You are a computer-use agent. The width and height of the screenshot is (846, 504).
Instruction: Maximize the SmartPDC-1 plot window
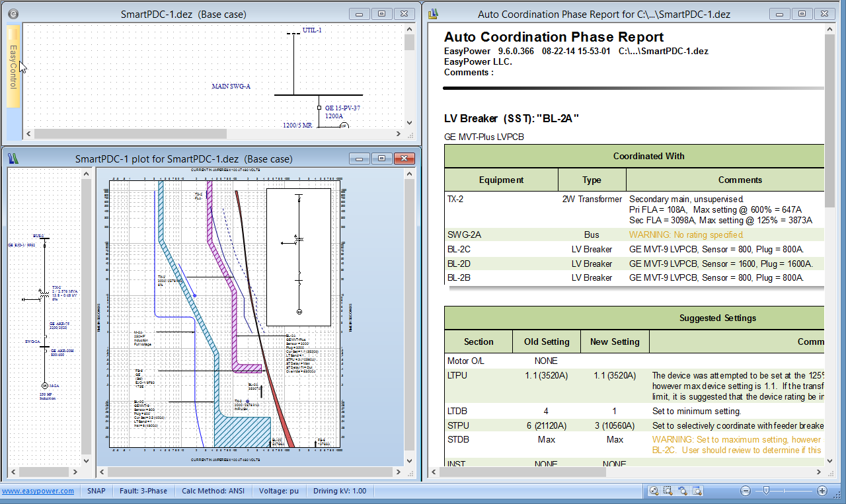click(x=381, y=159)
